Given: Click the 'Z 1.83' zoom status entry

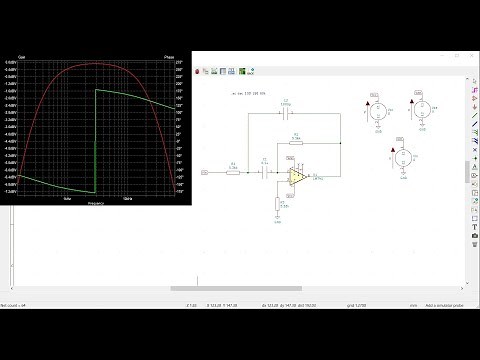Looking at the screenshot, I should (x=191, y=305).
